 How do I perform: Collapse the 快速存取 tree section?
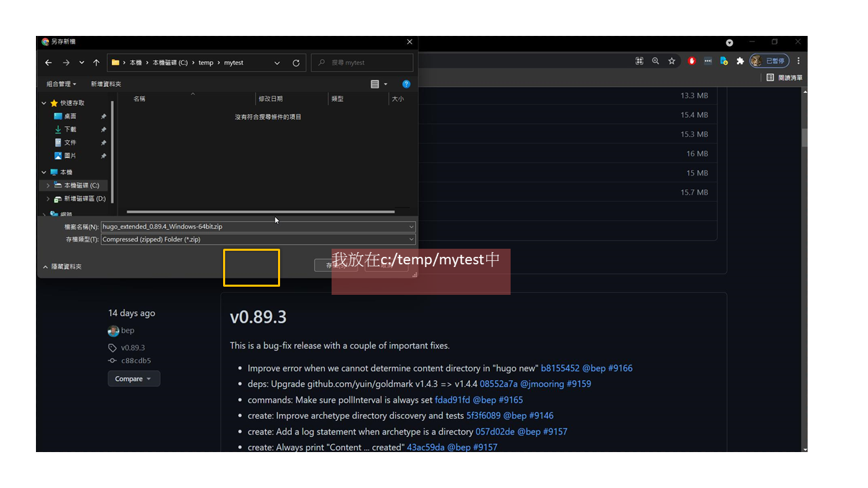[44, 103]
